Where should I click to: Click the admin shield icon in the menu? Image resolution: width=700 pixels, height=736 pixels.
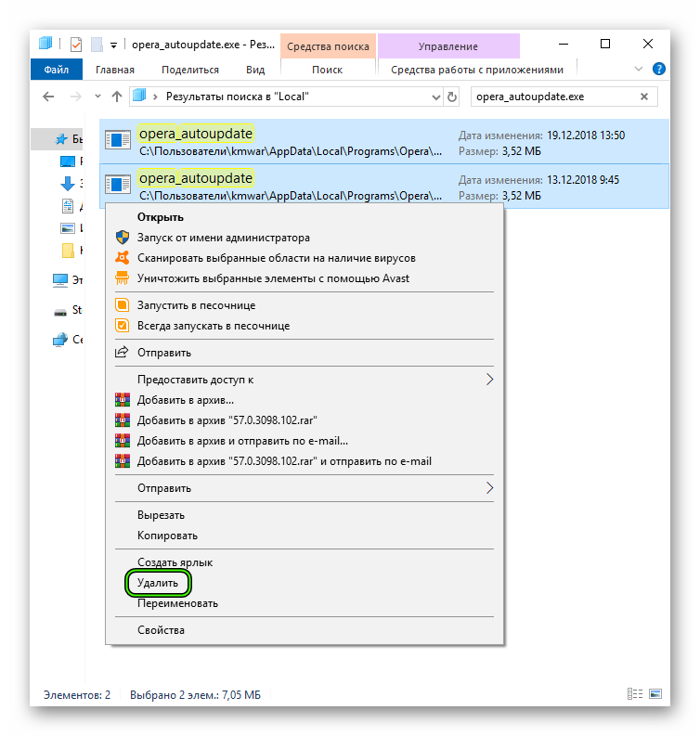click(x=122, y=238)
